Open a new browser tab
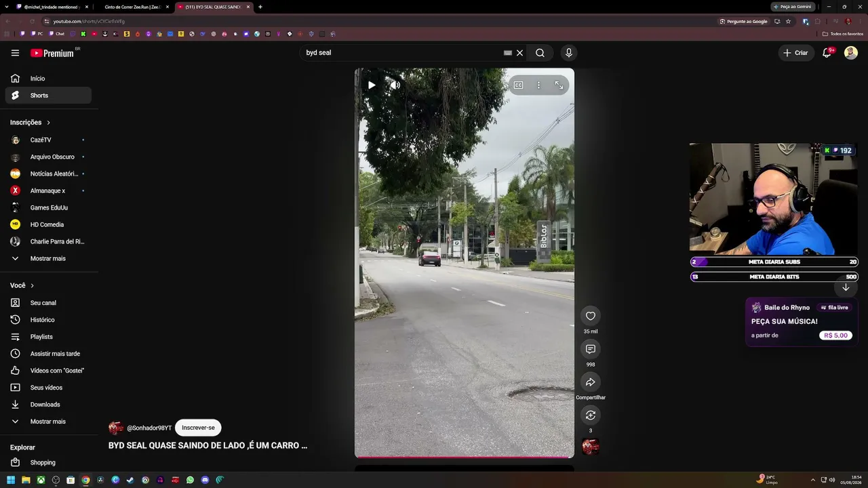This screenshot has width=868, height=488. [x=260, y=7]
